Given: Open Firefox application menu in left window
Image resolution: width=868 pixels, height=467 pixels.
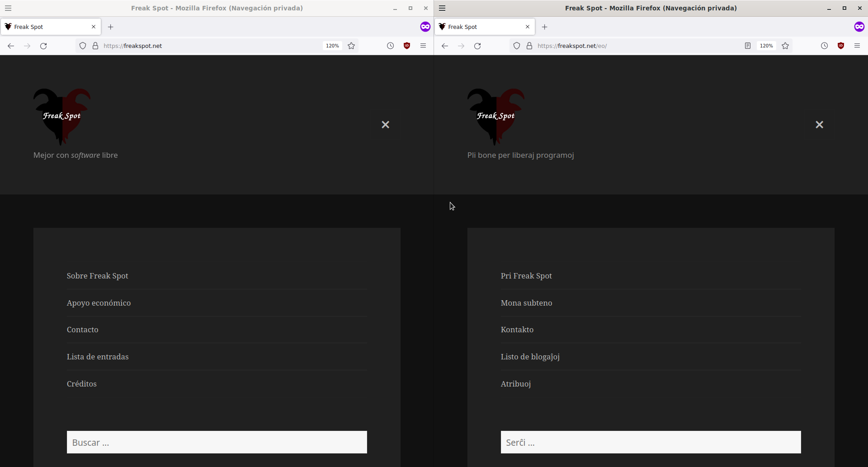Looking at the screenshot, I should pyautogui.click(x=423, y=46).
